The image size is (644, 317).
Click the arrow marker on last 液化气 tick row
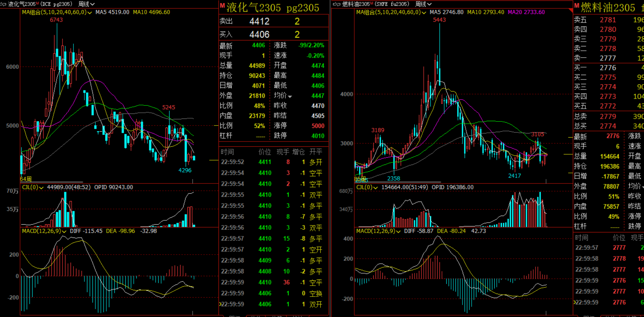[x=220, y=304]
